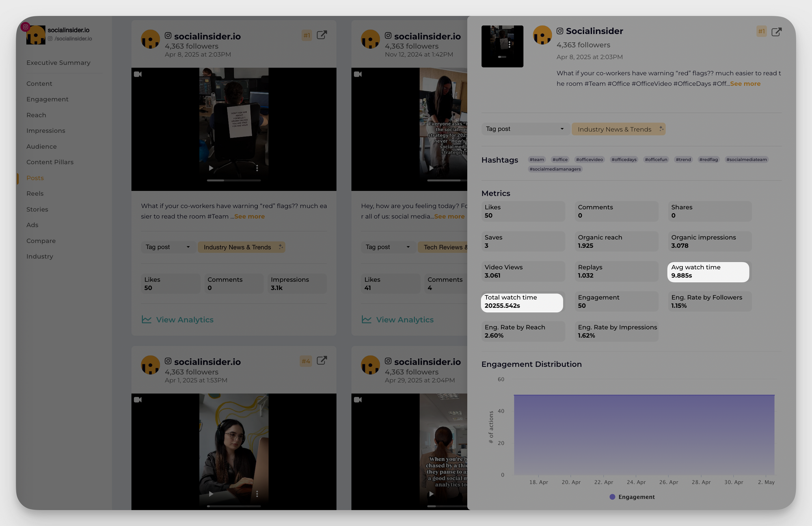This screenshot has height=526, width=812.
Task: Click the #1 rank badge on Apr 8 card
Action: pyautogui.click(x=307, y=35)
